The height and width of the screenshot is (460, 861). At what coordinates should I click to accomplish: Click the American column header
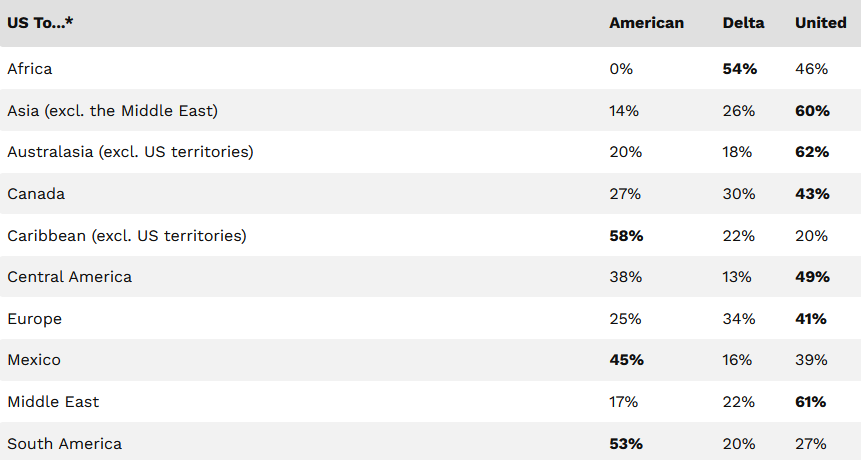[x=646, y=23]
